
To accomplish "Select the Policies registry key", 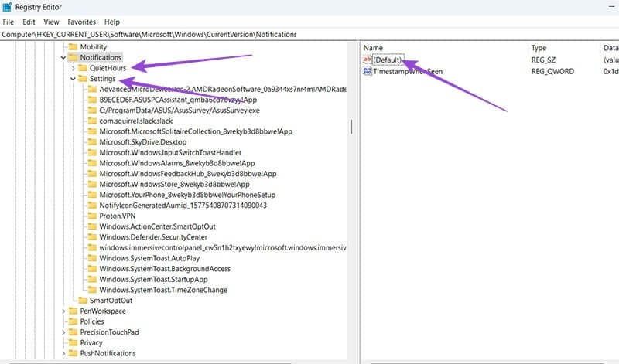I will click(91, 321).
